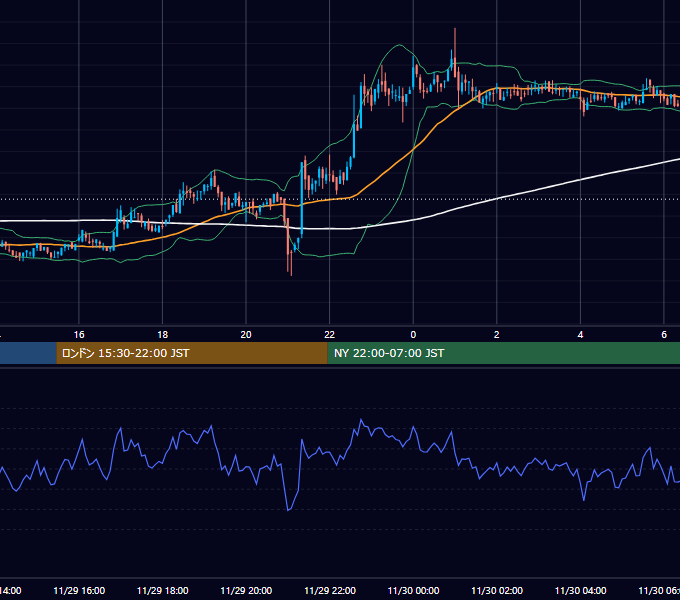Viewport: 680px width, 600px height.
Task: Click the 11/30 02:00 timestamp below the oscillator
Action: click(497, 590)
